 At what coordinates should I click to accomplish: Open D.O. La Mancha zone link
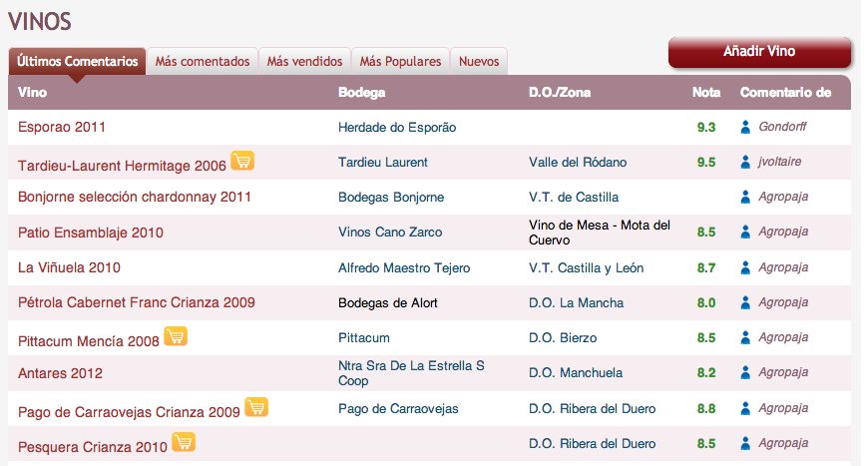[x=576, y=302]
